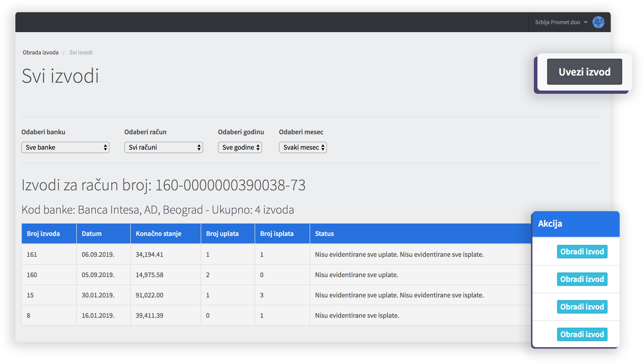This screenshot has height=364, width=644.
Task: Expand the Svaki mesec month dropdown
Action: click(303, 147)
